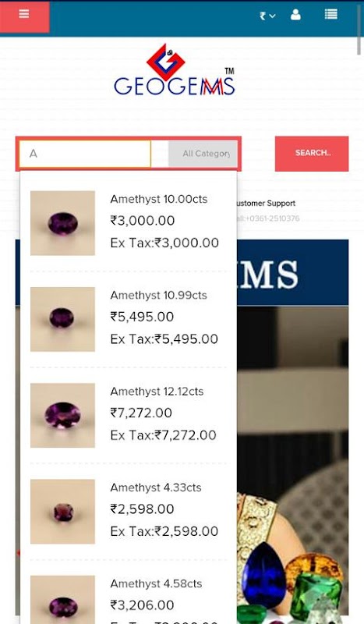
Task: Click the GEOGEMS logo
Action: pyautogui.click(x=175, y=70)
